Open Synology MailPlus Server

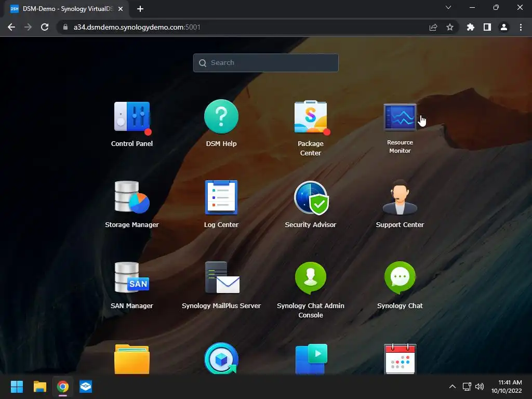(x=222, y=277)
